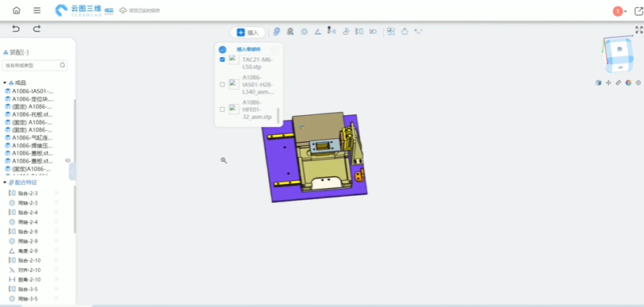Click thumbnail of A1086-HFE01-32_asm.stp
Viewport: 644px width, 307px height.
(x=234, y=109)
